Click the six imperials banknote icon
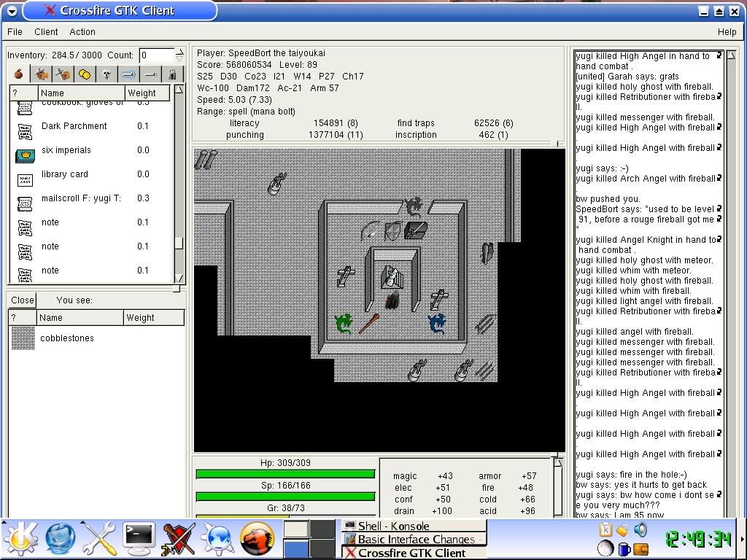The image size is (747, 560). (x=25, y=155)
